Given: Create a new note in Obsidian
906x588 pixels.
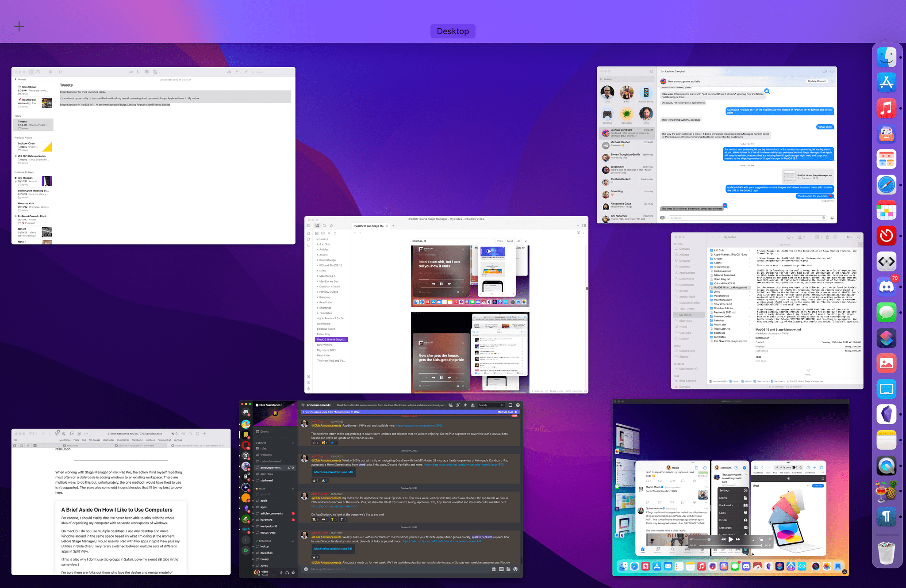Looking at the screenshot, I should (317, 233).
